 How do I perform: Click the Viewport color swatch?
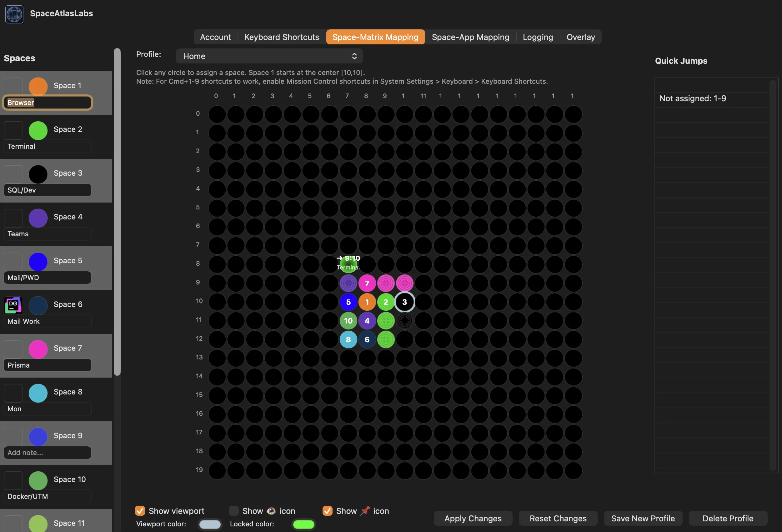pyautogui.click(x=210, y=524)
